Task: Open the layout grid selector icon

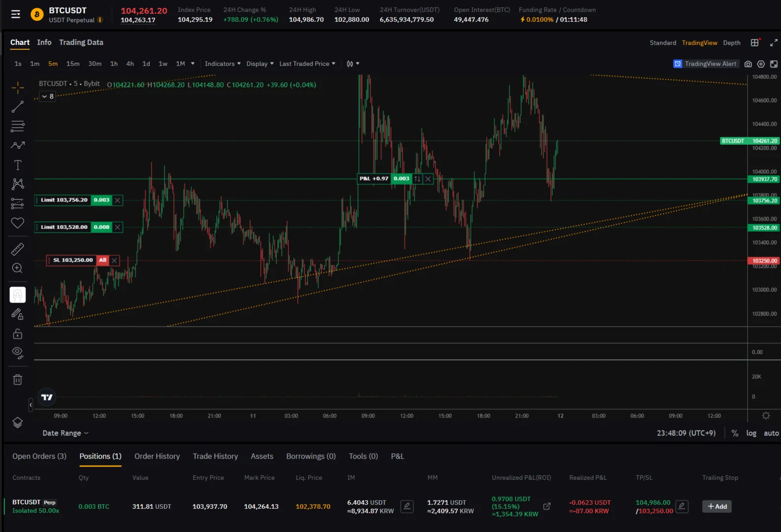Action: pyautogui.click(x=755, y=43)
